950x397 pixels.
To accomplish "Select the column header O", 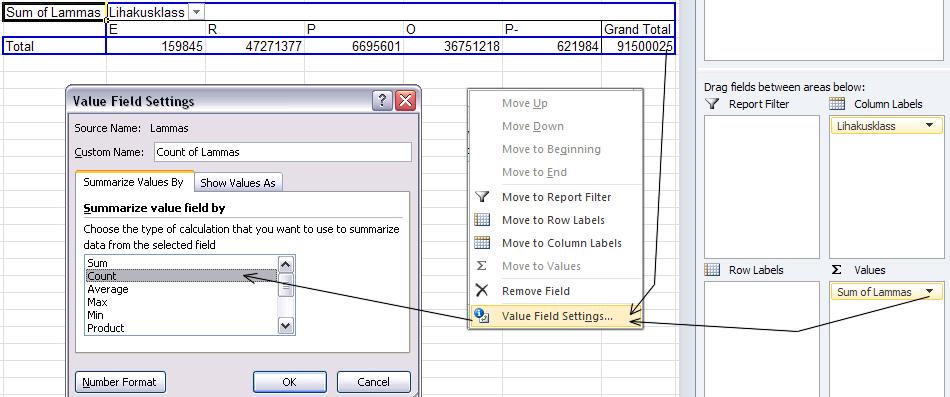I will coord(453,29).
